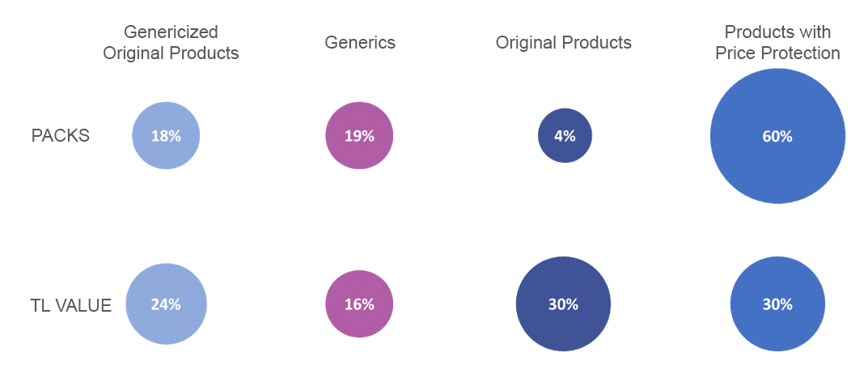Select the Original Products column heading
The height and width of the screenshot is (374, 868).
[x=564, y=43]
